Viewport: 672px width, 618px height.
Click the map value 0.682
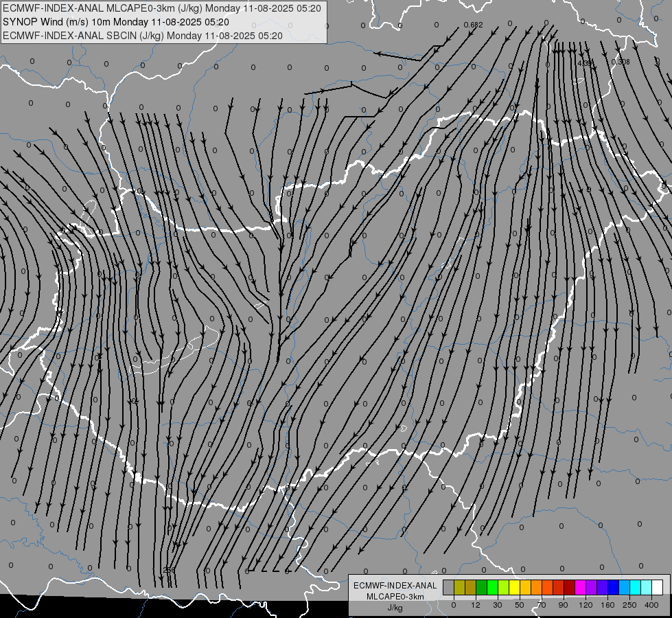pos(473,25)
